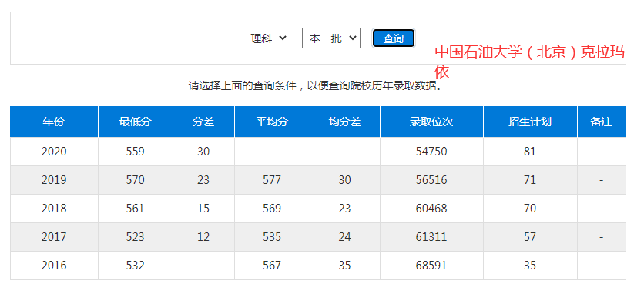Click the 2018 minimum score 561
Image resolution: width=644 pixels, height=294 pixels.
click(136, 208)
